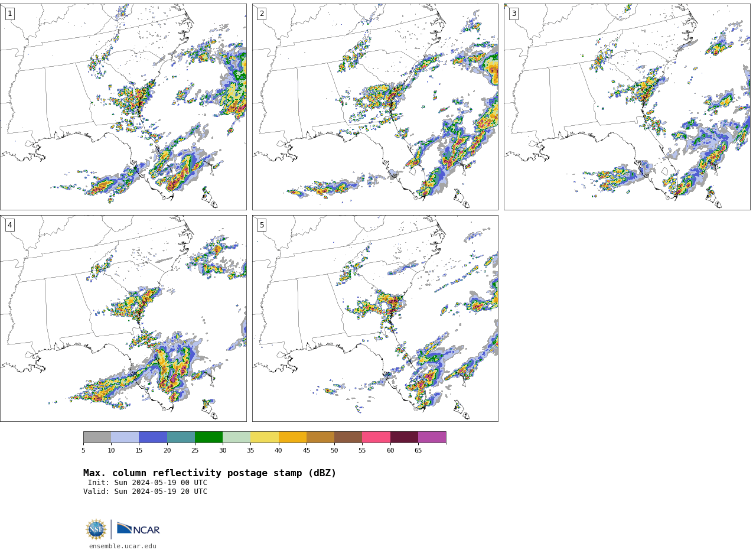Click the brown 50-55 dBZ swatch
This screenshot has height=553, width=756.
[x=348, y=437]
